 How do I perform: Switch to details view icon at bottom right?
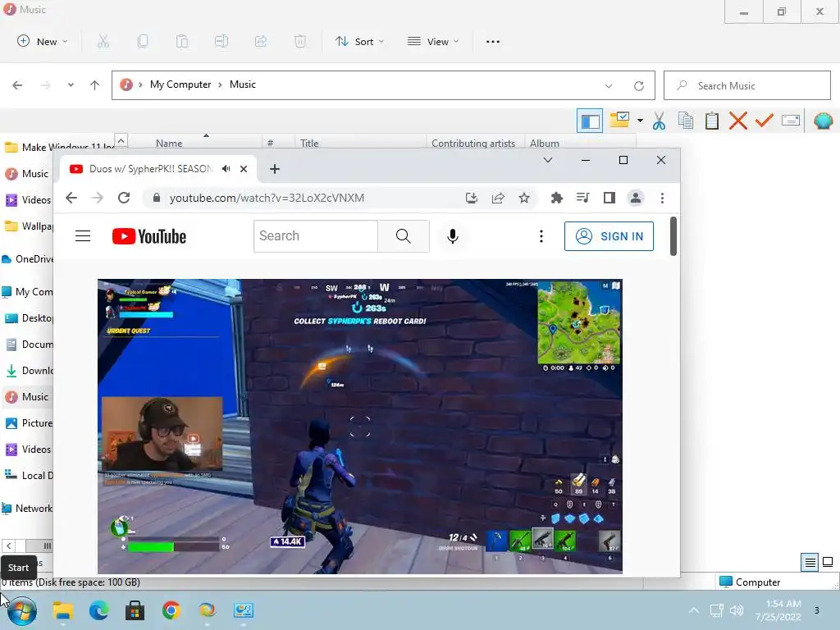point(810,562)
